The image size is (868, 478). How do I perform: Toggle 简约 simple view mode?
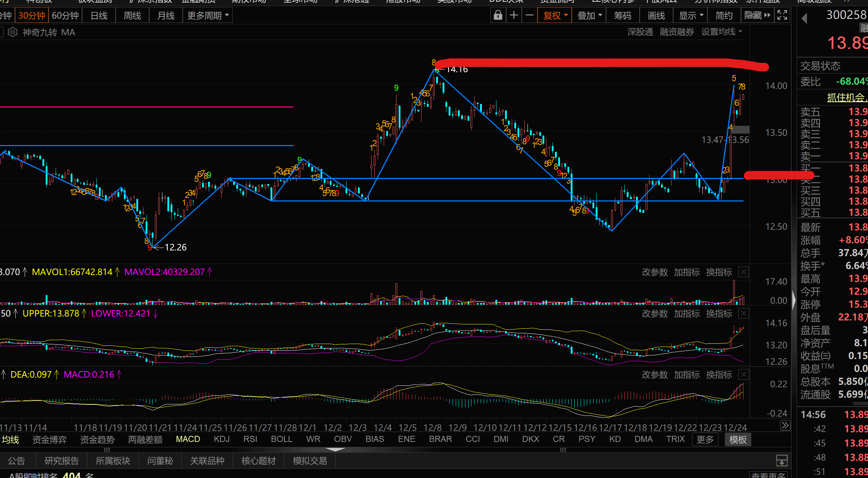tap(724, 15)
